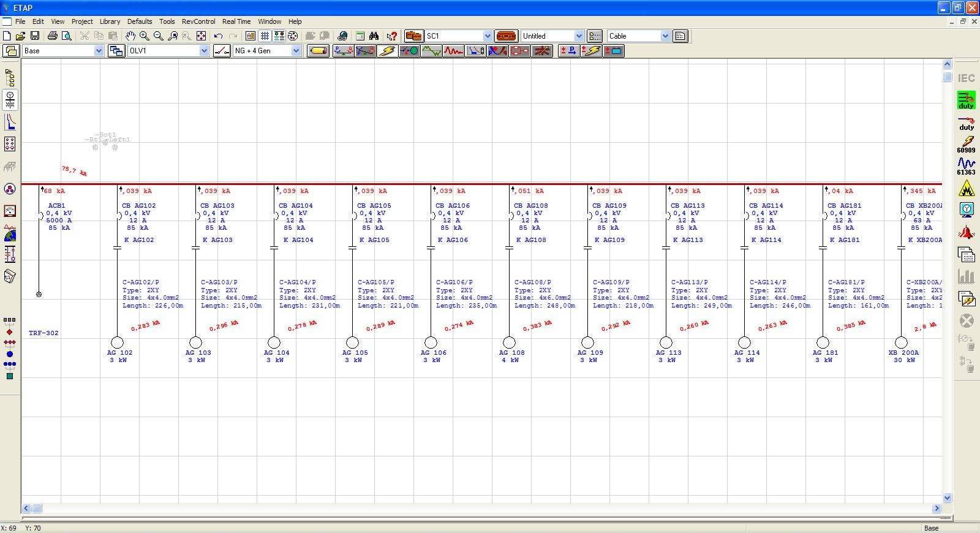Click vertical scrollbar down arrow

coord(947,498)
